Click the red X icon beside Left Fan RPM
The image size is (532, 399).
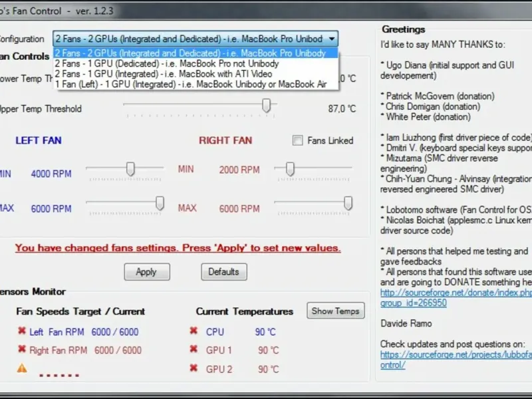[x=22, y=331]
